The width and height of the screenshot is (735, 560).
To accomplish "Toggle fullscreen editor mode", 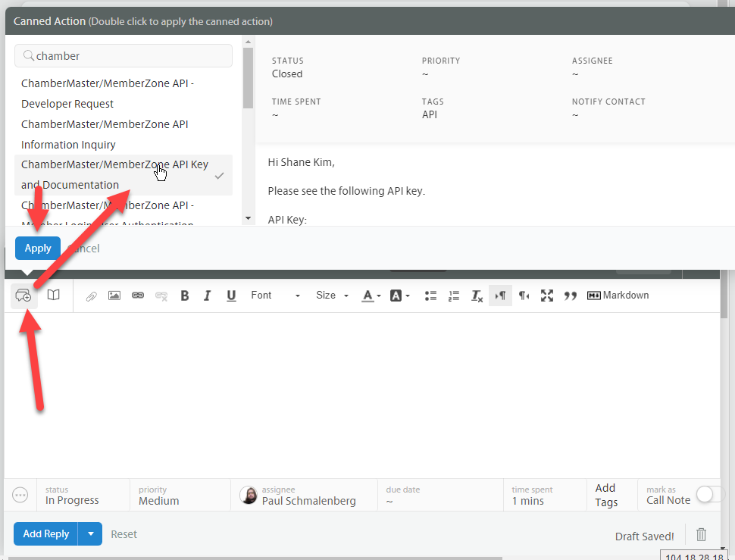I will point(547,296).
